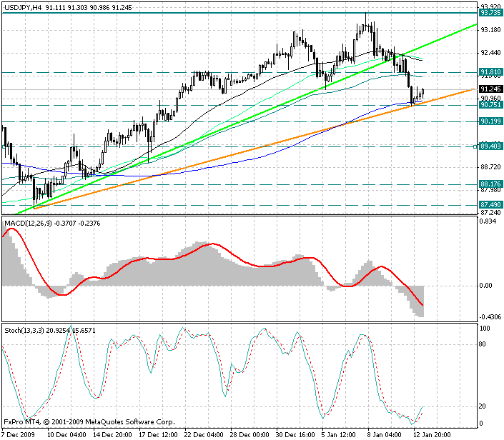Screen dimensions: 504x440
Task: Click the 17 Dec 12:00 time label
Action: click(x=159, y=435)
